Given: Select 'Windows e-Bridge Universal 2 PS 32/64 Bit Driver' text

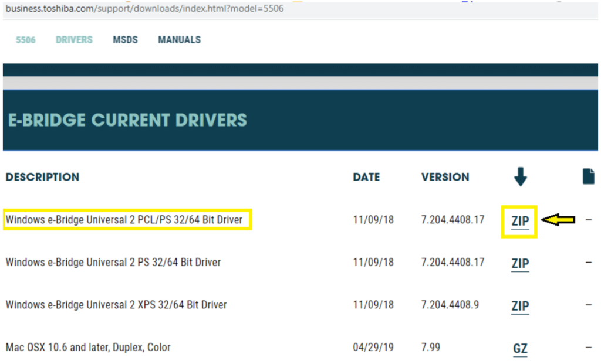Looking at the screenshot, I should pyautogui.click(x=113, y=262).
